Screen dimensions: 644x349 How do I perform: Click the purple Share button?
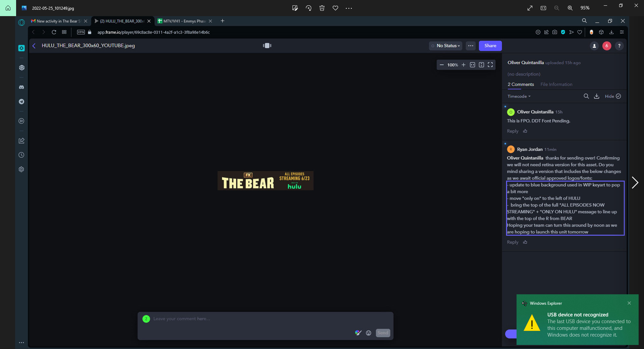pos(490,46)
